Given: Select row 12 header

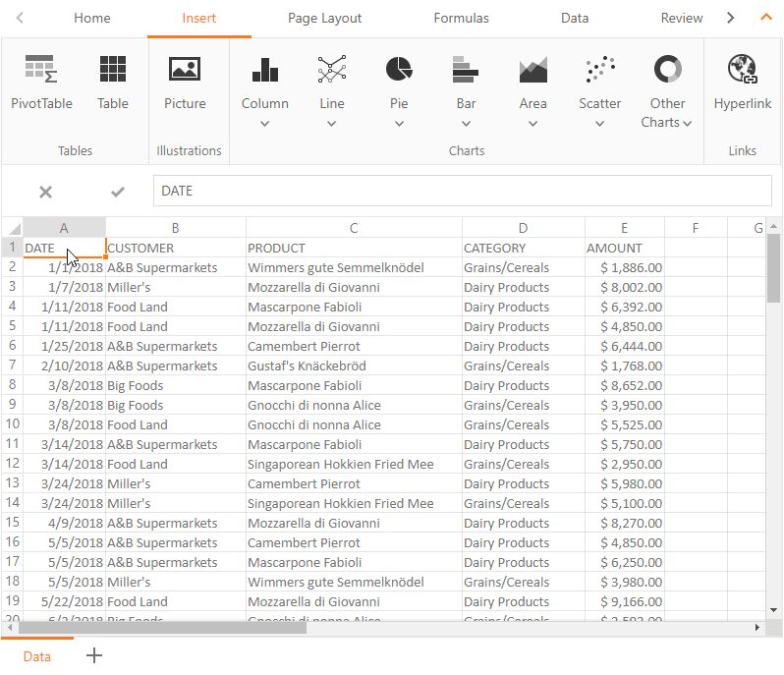Looking at the screenshot, I should point(13,464).
